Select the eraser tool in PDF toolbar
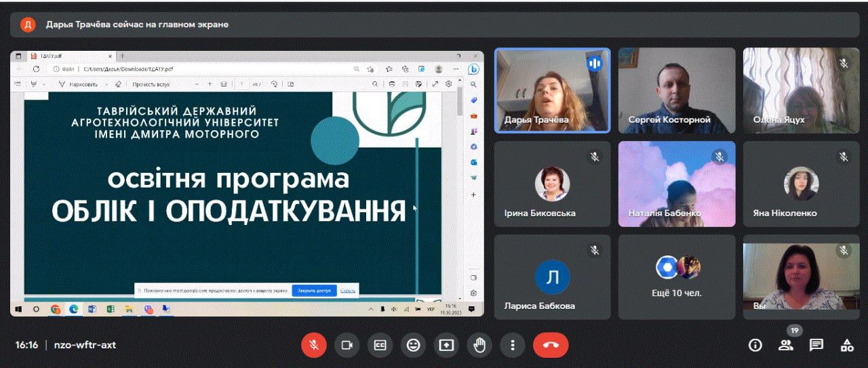Viewport: 868px width, 368px height. (119, 85)
